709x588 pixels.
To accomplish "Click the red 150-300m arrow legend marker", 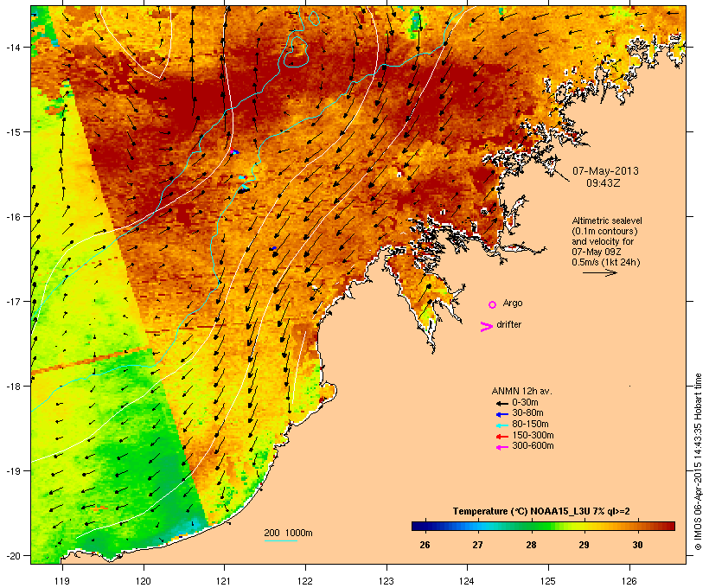I will (x=502, y=437).
